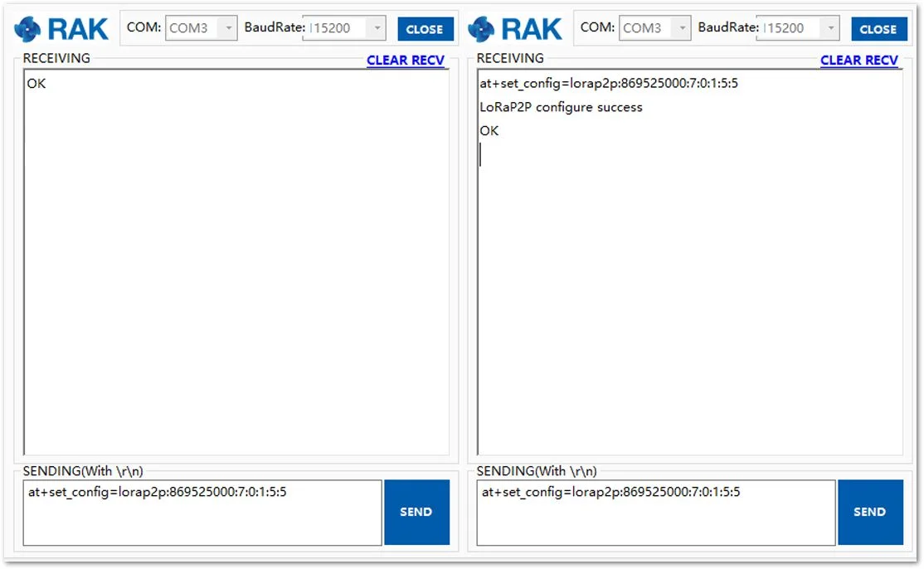Send the lorap2p command from right window
Screen dimensions: 924x569
coord(870,512)
